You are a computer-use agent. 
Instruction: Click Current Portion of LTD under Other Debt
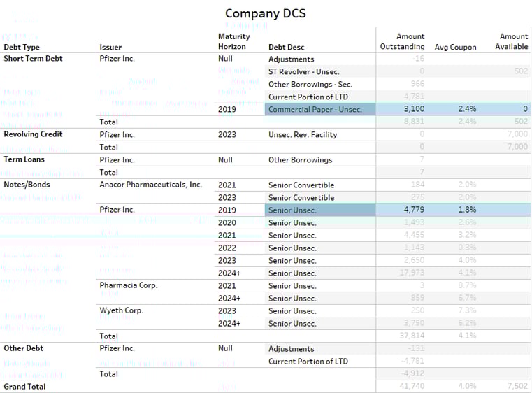[308, 362]
